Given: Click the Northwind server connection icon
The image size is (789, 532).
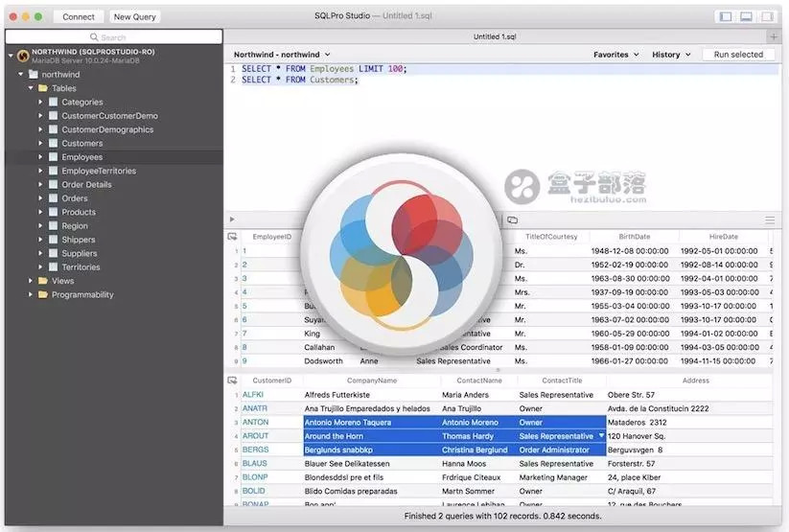Looking at the screenshot, I should (23, 56).
